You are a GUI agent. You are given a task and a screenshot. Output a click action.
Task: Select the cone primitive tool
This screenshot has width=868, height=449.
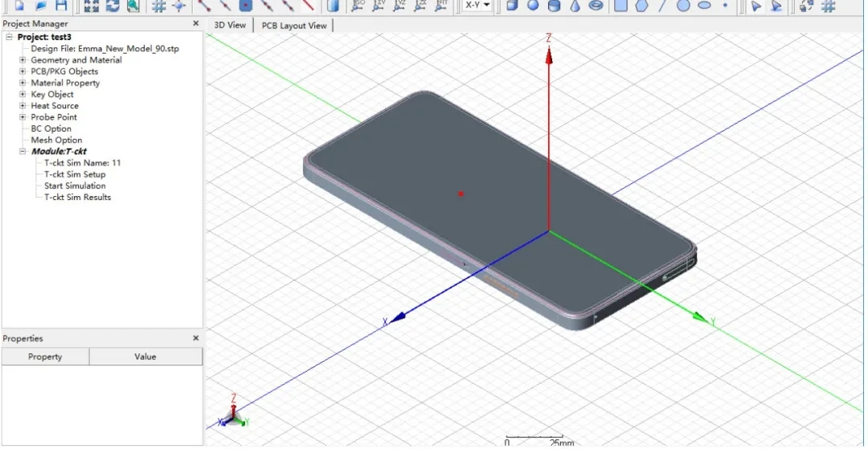point(575,5)
